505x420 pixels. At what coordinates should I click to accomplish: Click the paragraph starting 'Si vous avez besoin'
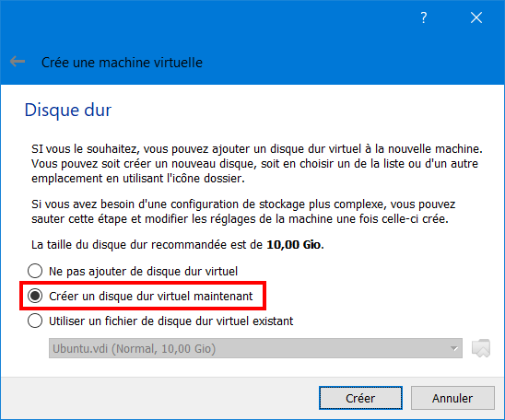(x=243, y=212)
